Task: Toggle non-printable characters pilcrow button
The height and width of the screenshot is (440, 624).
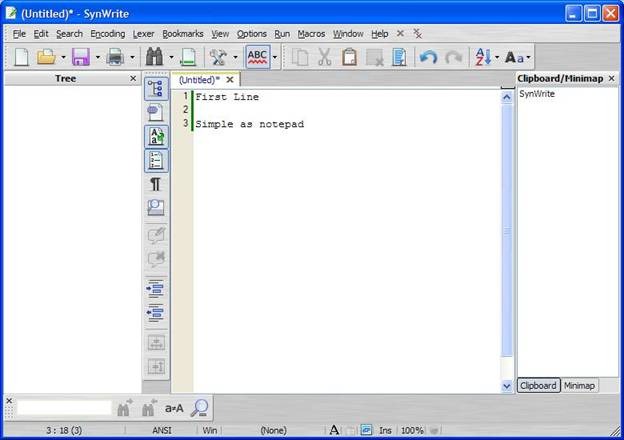Action: [156, 184]
